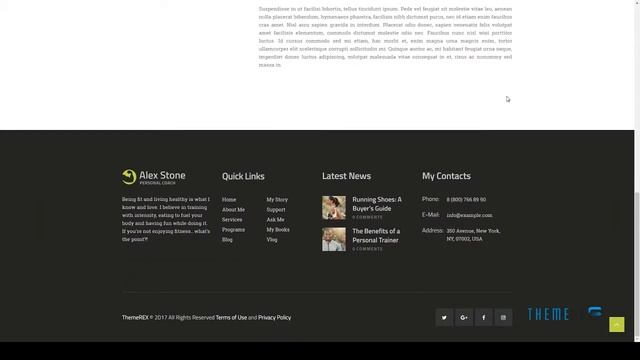Viewport: 640px width, 360px height.
Task: Click the Support quick link
Action: 276,209
